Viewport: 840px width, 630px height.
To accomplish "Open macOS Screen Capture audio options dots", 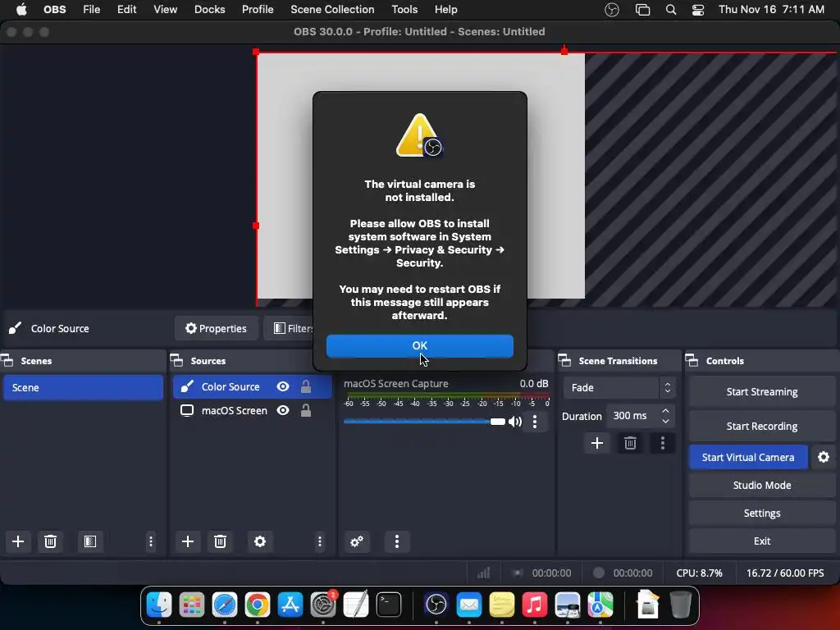I will pos(535,422).
